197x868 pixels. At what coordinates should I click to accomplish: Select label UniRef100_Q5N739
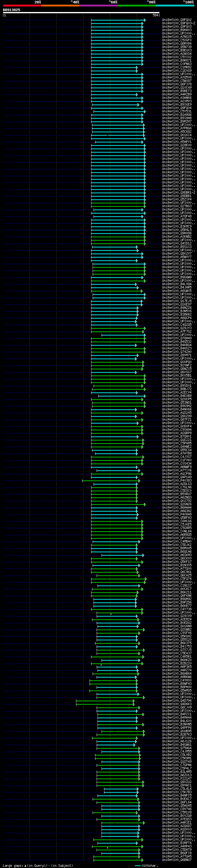177,47
